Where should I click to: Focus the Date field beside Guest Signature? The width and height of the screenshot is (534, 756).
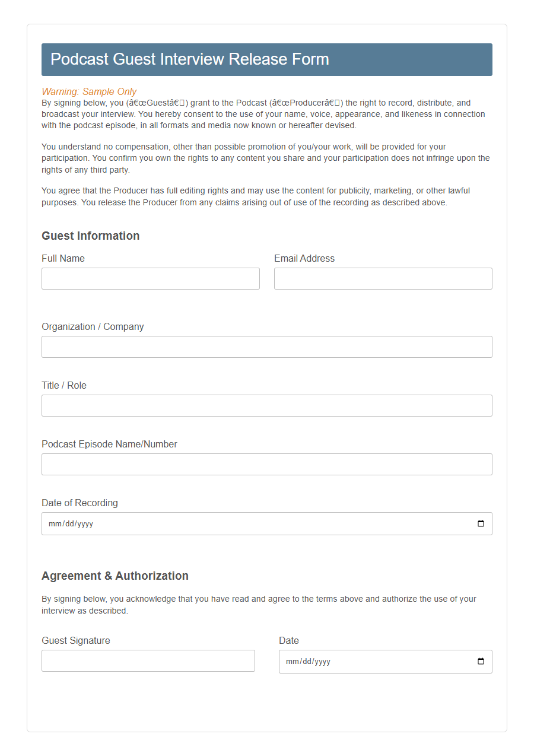(x=386, y=661)
